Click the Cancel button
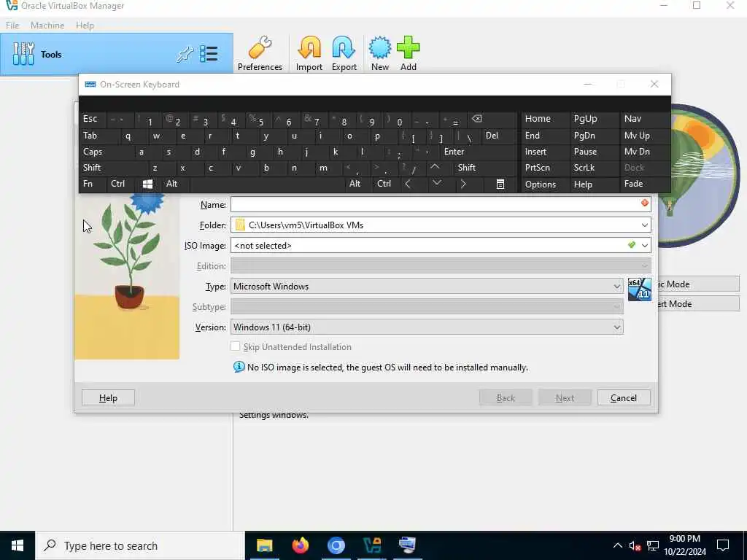The width and height of the screenshot is (747, 560). point(624,397)
